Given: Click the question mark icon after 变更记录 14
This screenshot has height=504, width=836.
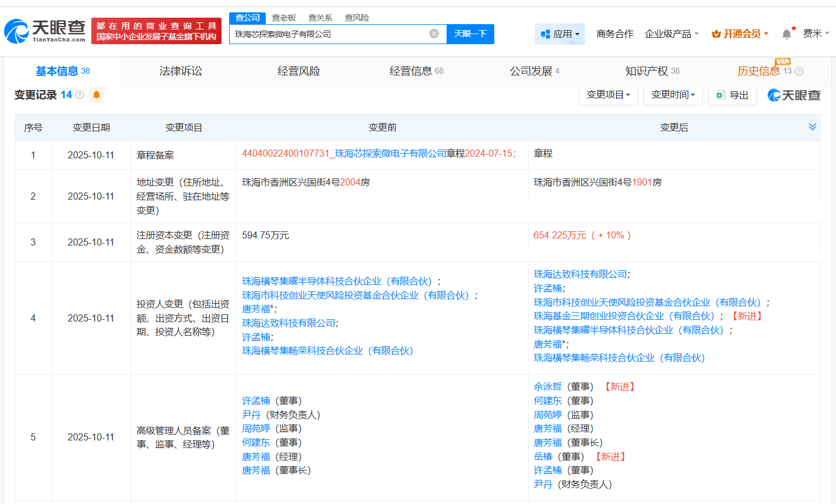Looking at the screenshot, I should 80,94.
